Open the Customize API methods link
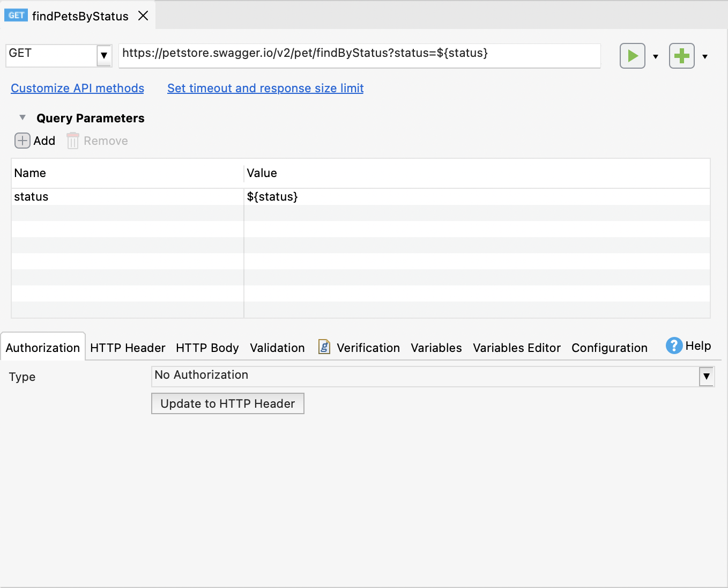This screenshot has height=588, width=728. point(77,88)
